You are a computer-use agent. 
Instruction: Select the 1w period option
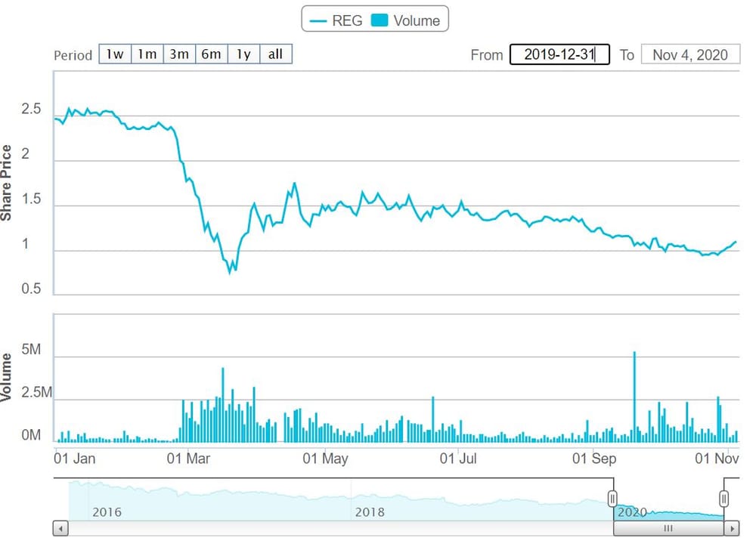[x=115, y=54]
